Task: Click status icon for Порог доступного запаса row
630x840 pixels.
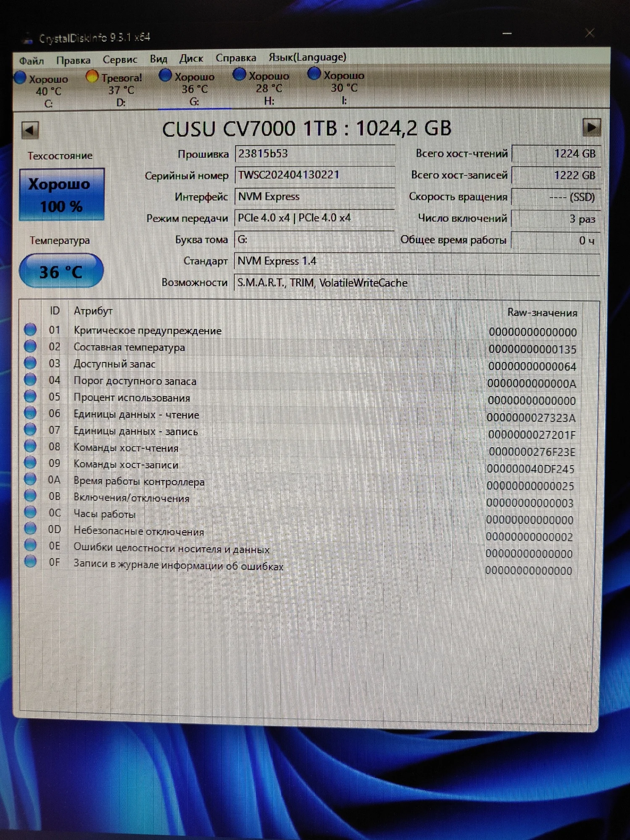Action: (x=30, y=380)
